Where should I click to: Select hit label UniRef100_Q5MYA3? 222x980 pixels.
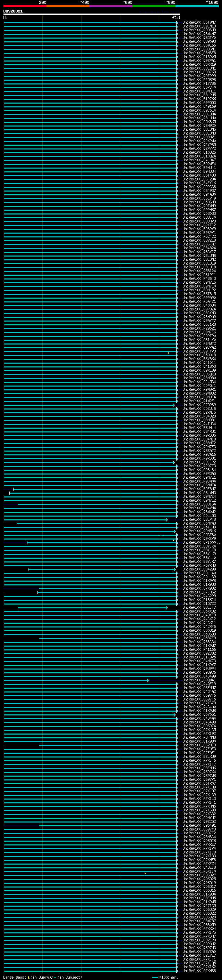(x=199, y=524)
